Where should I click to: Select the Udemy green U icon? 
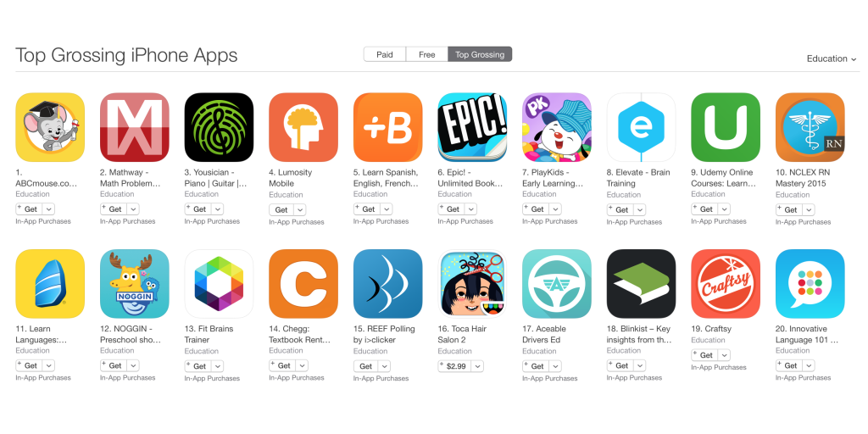coord(726,127)
